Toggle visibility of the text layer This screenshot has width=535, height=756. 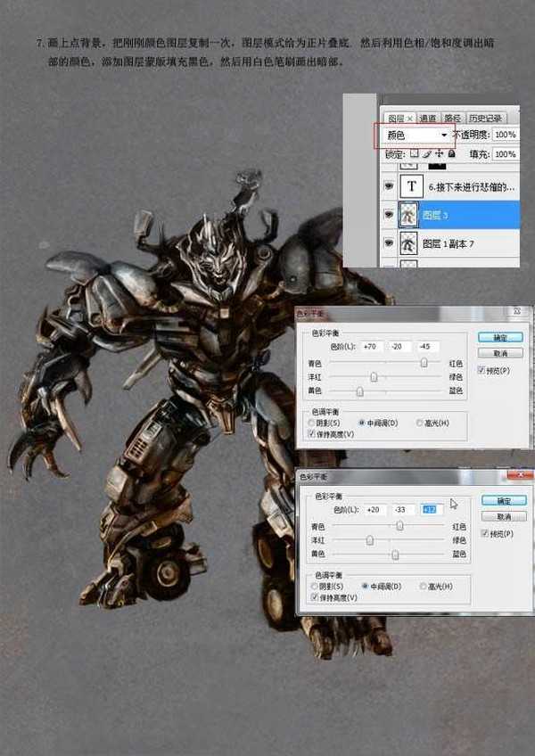(x=387, y=186)
